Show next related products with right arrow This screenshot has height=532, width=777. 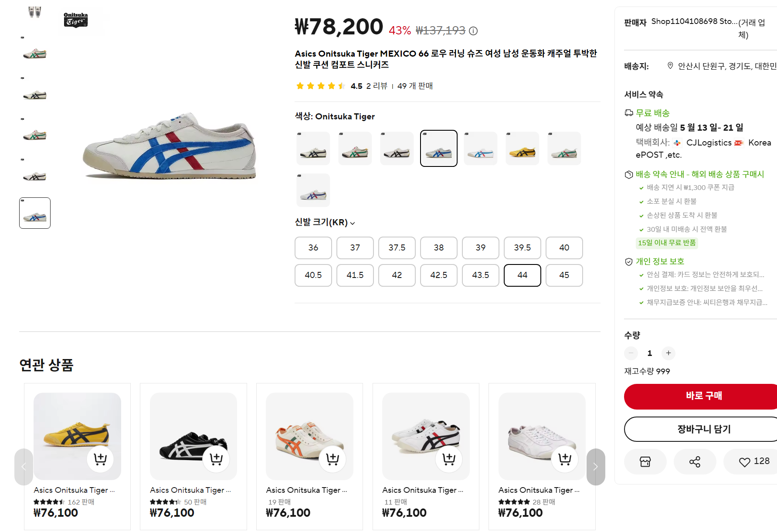pyautogui.click(x=596, y=467)
